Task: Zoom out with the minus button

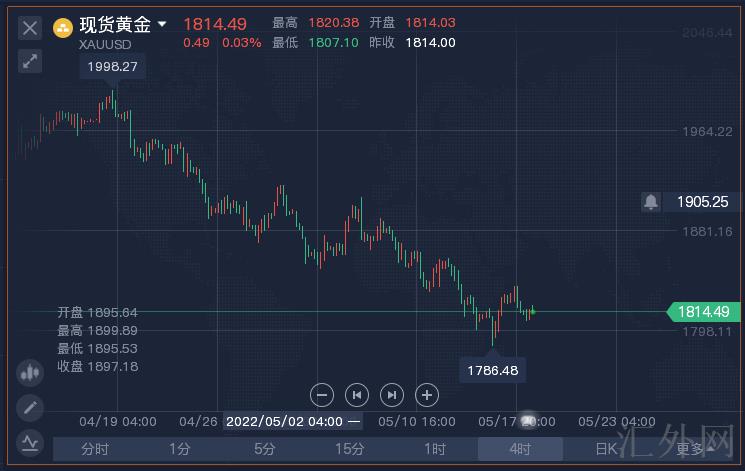Action: (x=321, y=394)
